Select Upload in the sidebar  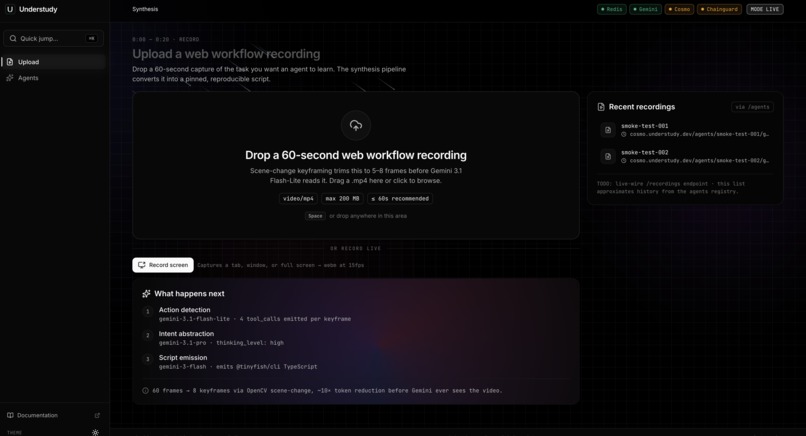tap(53, 62)
